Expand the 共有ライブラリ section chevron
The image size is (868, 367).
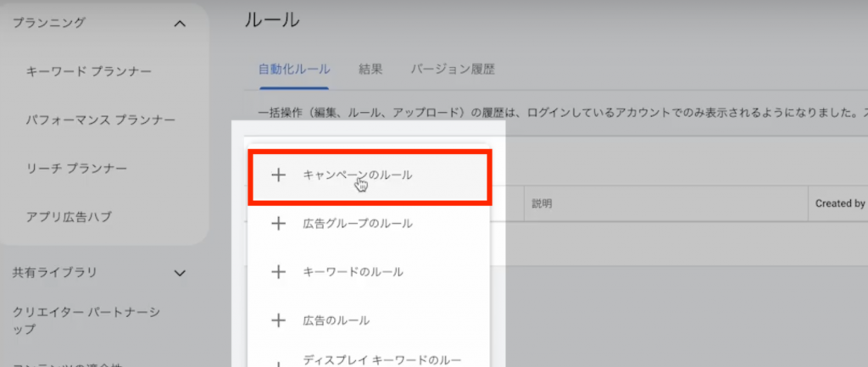[180, 273]
